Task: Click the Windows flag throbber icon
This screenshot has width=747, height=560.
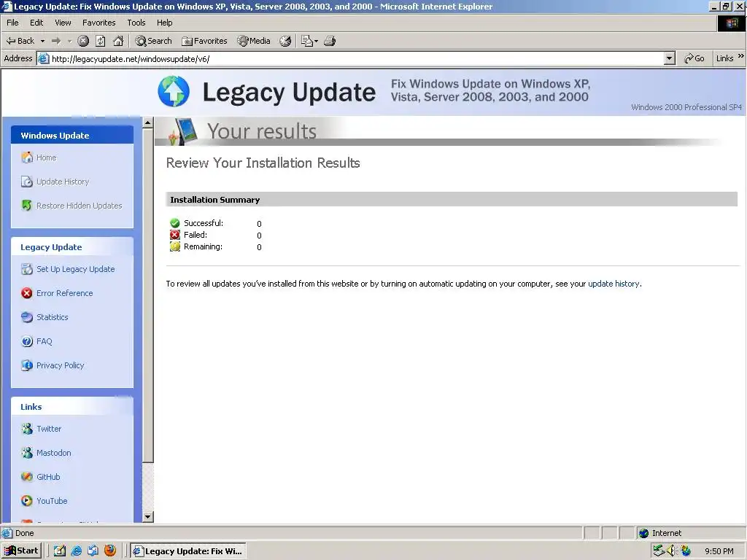Action: 731,23
